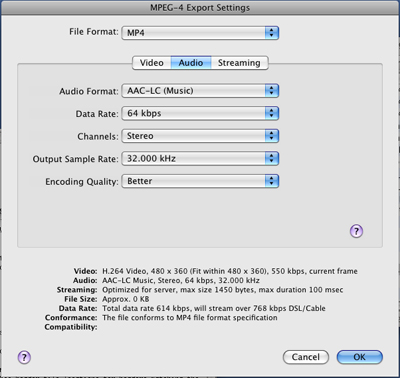
Task: Open the Encoding Quality Better dropdown
Action: [200, 181]
